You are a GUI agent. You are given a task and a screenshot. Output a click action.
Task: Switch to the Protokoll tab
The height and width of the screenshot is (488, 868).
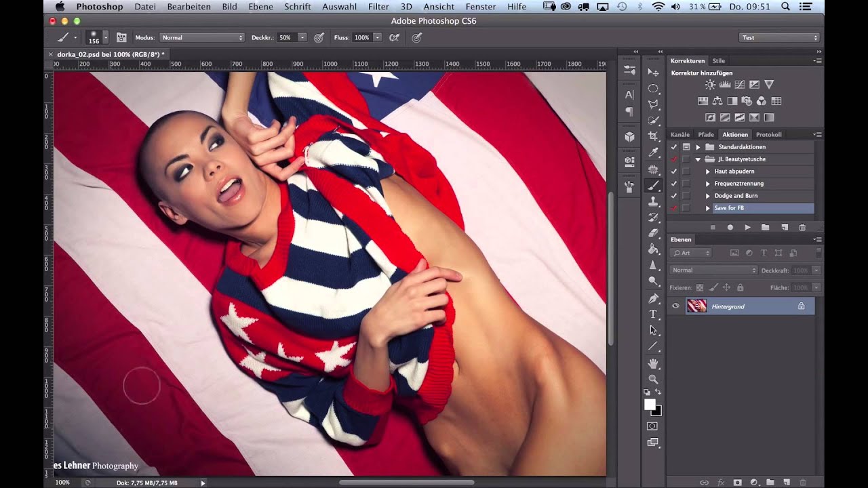769,135
